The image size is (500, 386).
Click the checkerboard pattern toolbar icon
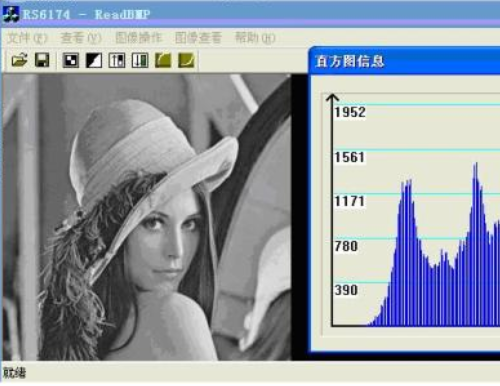[71, 61]
